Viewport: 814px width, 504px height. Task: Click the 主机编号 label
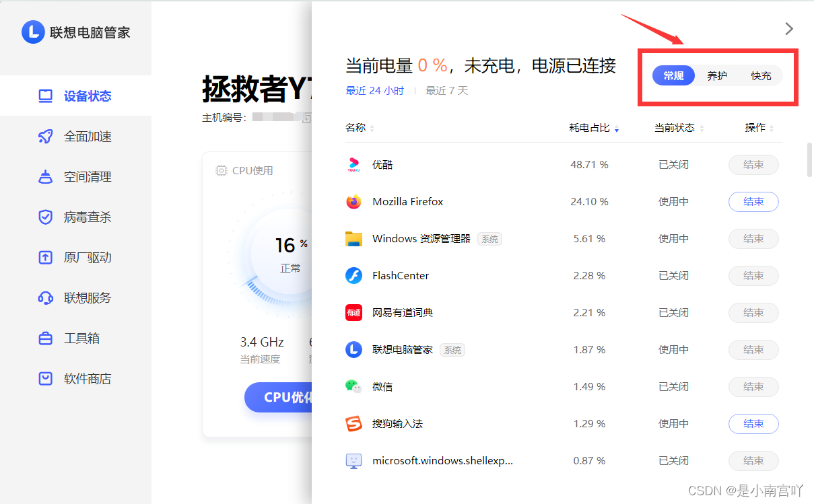pos(224,118)
